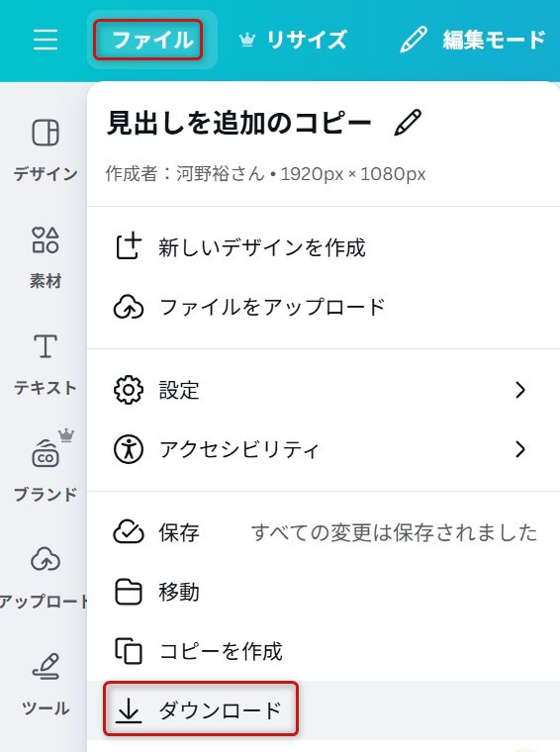
Task: Click the design title 見出しを追加のコピー
Action: click(x=238, y=123)
